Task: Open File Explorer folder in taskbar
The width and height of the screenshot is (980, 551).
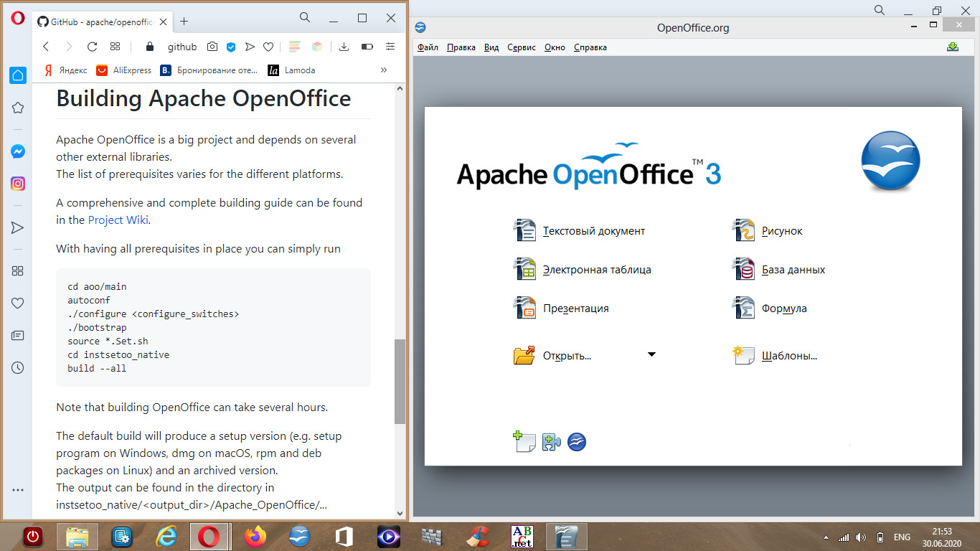Action: 77,537
